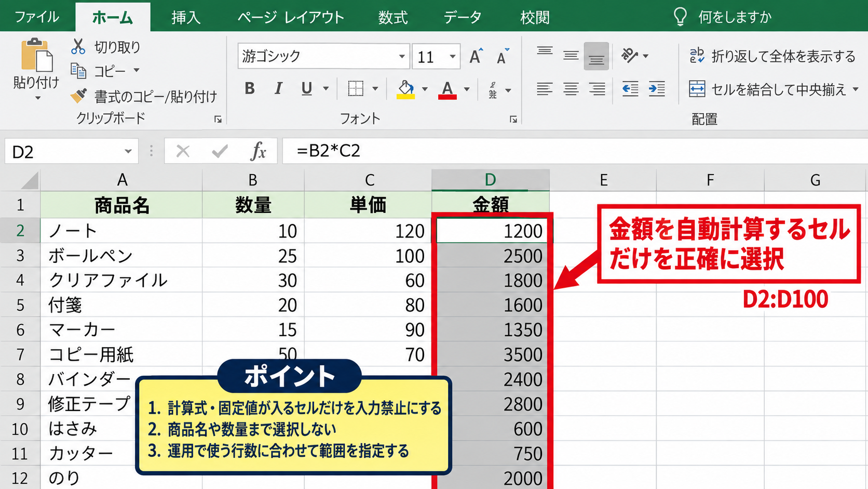868x489 pixels.
Task: Select column D header
Action: tap(491, 180)
